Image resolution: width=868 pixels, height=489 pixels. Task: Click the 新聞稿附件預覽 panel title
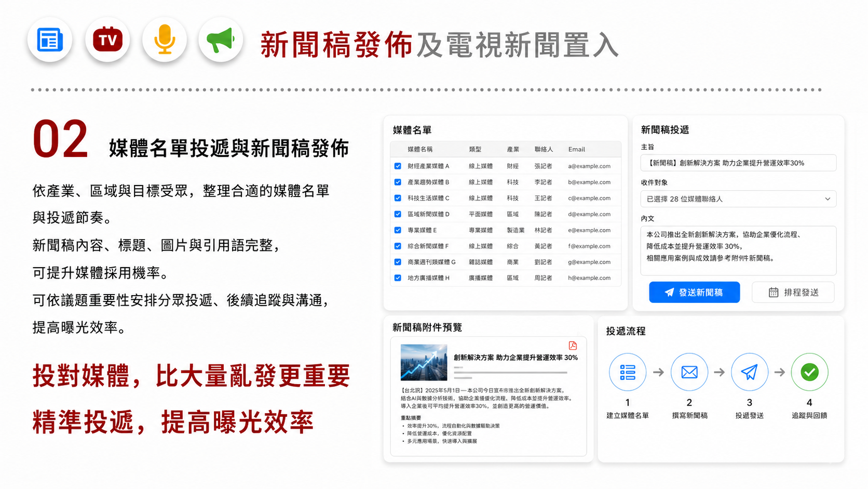point(427,327)
